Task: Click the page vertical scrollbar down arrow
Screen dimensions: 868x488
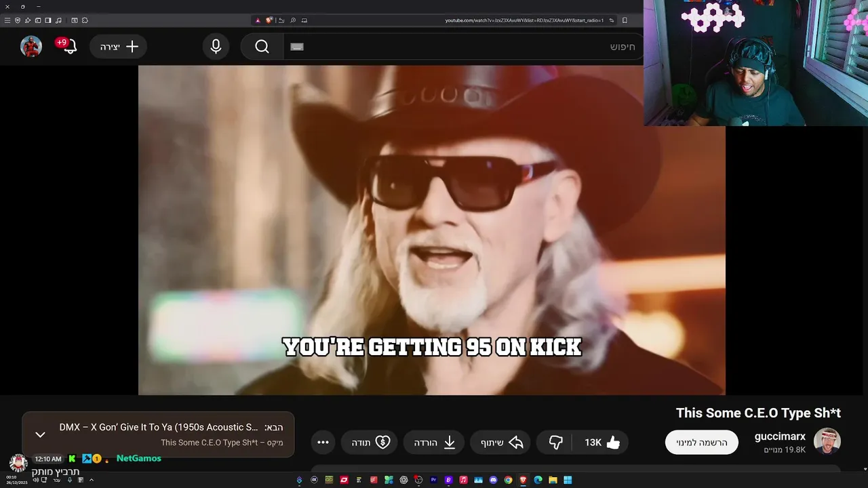Action: coord(865,469)
